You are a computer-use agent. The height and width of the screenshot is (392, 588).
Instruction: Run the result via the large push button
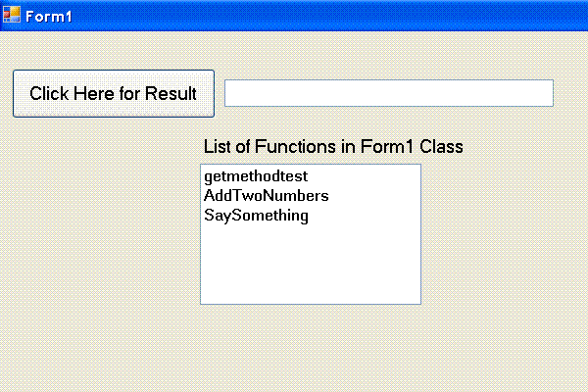click(x=114, y=93)
